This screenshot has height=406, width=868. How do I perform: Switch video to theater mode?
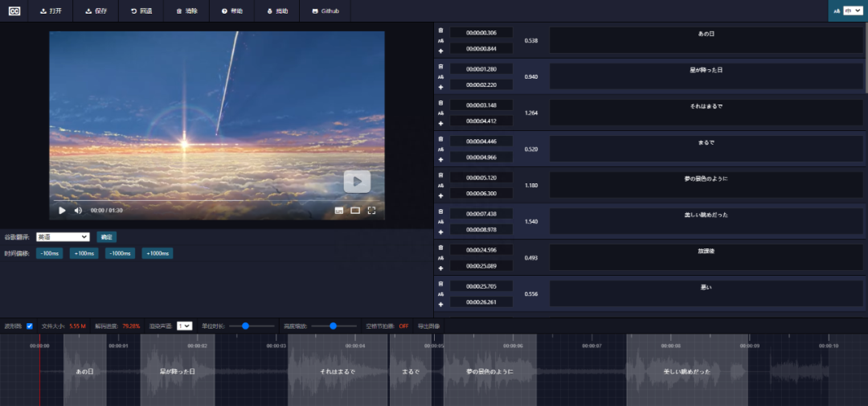(x=355, y=211)
